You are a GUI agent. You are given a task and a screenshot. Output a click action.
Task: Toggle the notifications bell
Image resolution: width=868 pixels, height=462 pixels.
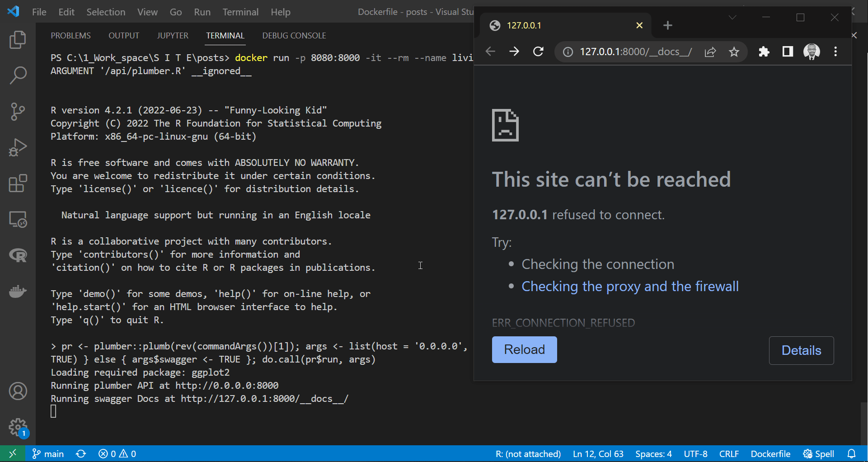click(852, 453)
